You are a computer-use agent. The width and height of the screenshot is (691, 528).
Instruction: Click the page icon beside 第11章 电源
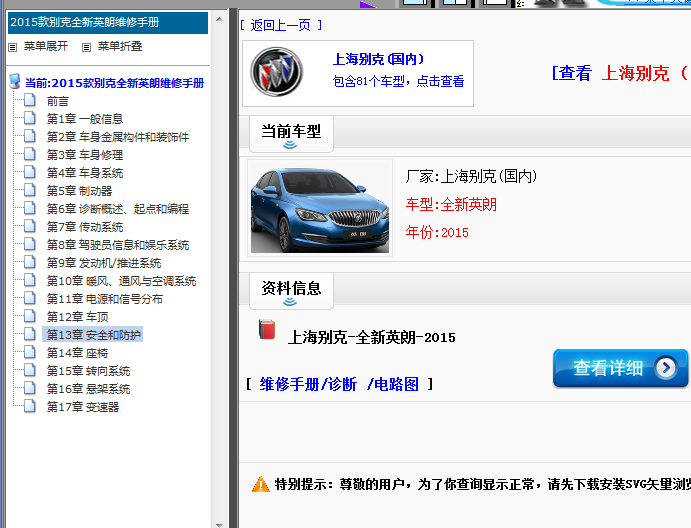pyautogui.click(x=30, y=298)
